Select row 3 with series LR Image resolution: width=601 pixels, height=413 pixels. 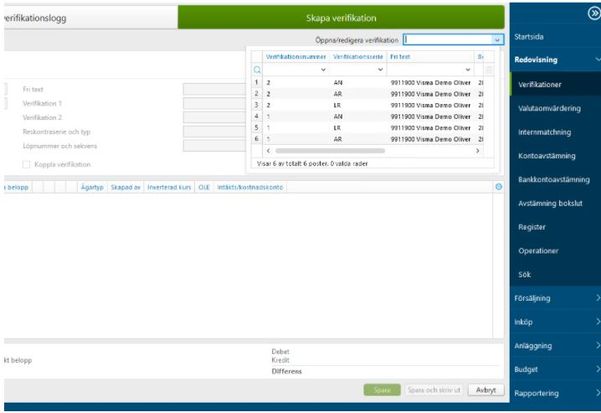coord(367,105)
